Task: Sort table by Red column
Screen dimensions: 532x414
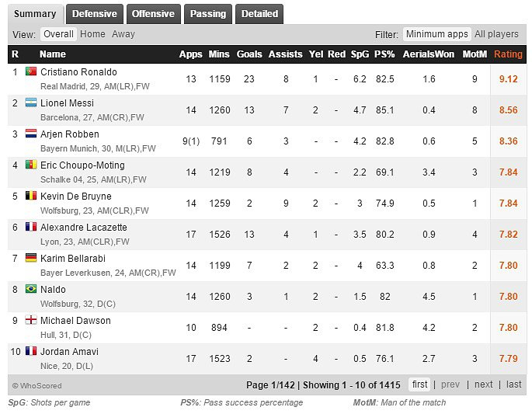Action: pyautogui.click(x=336, y=54)
